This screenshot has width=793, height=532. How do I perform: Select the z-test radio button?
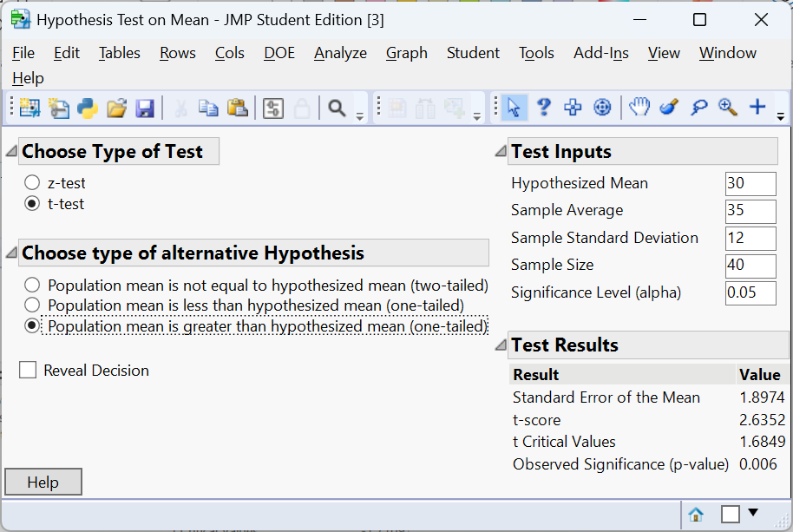coord(32,183)
